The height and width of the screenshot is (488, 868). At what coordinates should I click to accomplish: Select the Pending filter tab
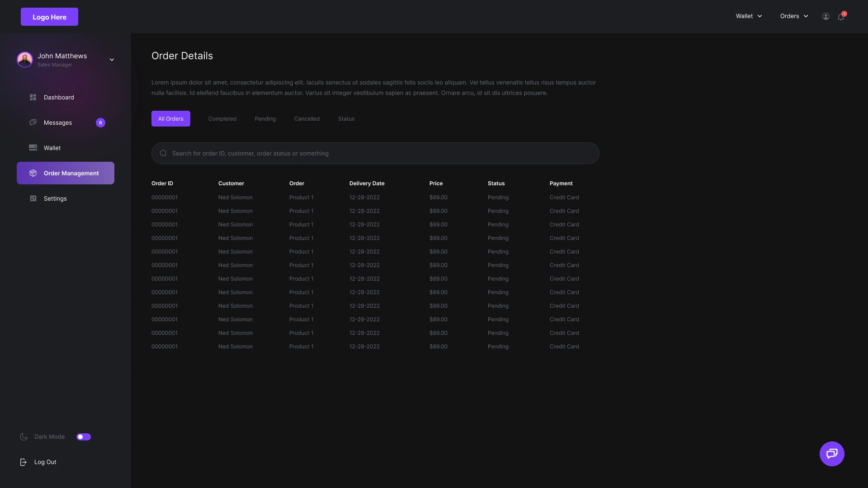265,119
